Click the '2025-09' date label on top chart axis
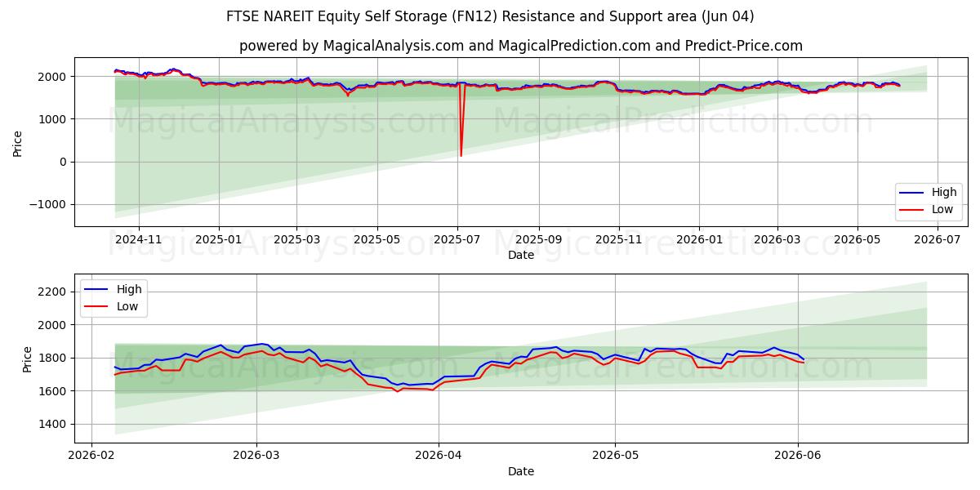Image resolution: width=980 pixels, height=490 pixels. click(x=539, y=240)
